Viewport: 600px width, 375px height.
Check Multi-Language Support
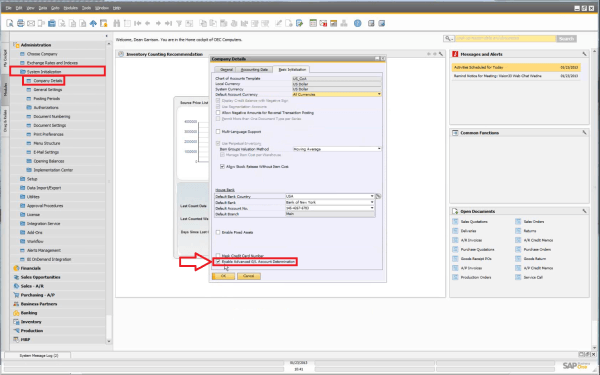point(218,131)
